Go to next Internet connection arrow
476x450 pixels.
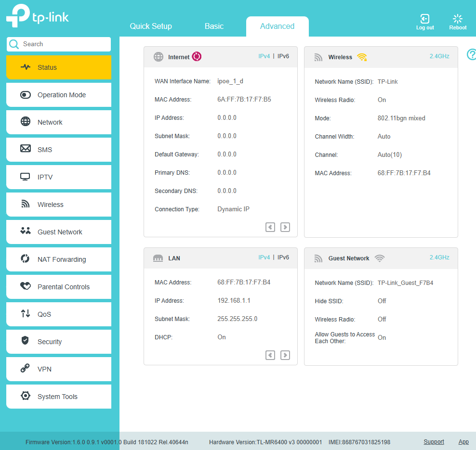click(285, 227)
